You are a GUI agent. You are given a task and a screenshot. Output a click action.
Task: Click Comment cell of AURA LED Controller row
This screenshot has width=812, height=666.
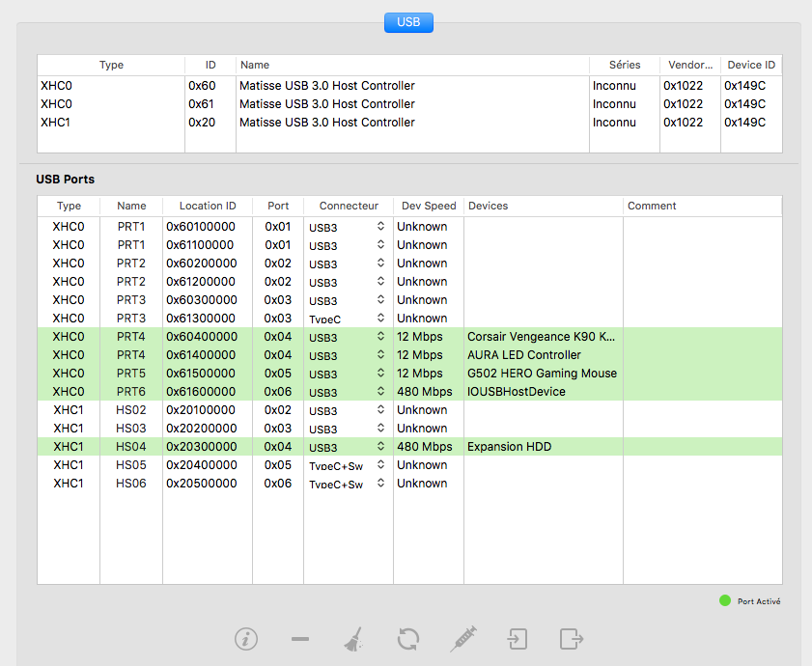click(x=701, y=355)
